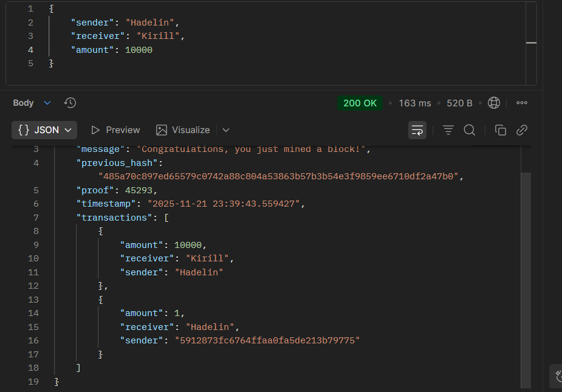Change response format with the JSON dropdown

pyautogui.click(x=44, y=129)
